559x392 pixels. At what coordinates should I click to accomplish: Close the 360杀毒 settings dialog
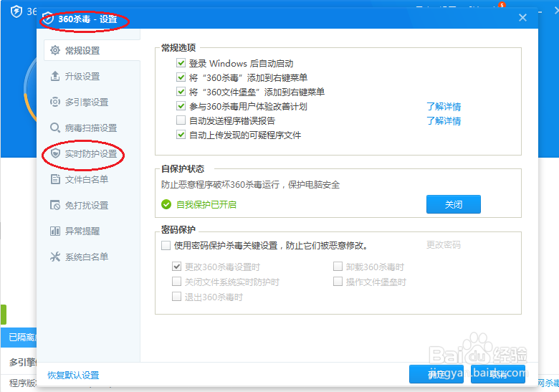tap(522, 17)
